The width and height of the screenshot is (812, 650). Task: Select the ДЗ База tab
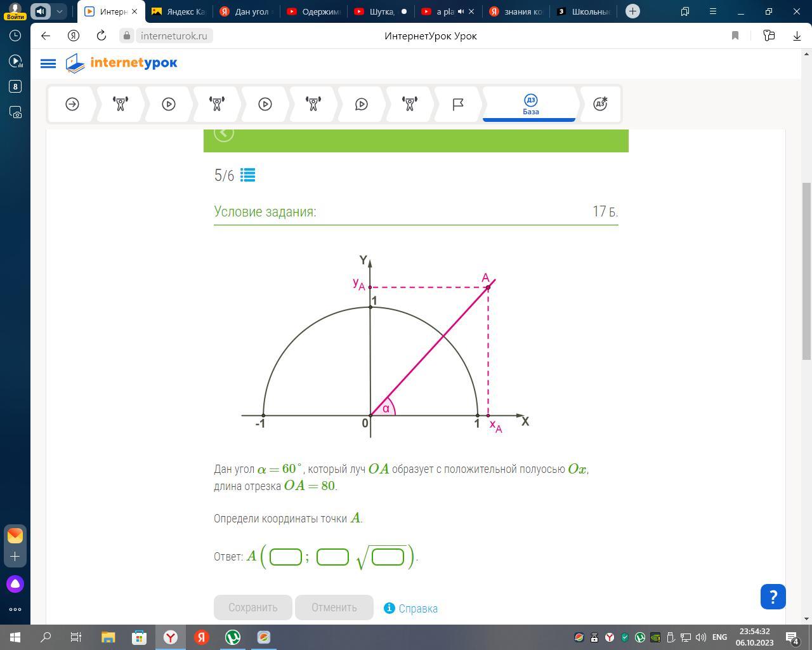530,104
